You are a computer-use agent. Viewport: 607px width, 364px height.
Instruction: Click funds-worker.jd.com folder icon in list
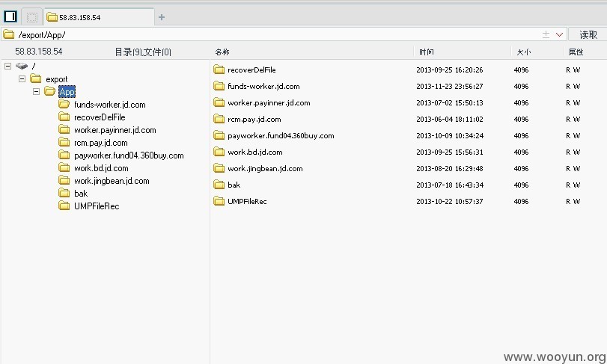coord(219,86)
